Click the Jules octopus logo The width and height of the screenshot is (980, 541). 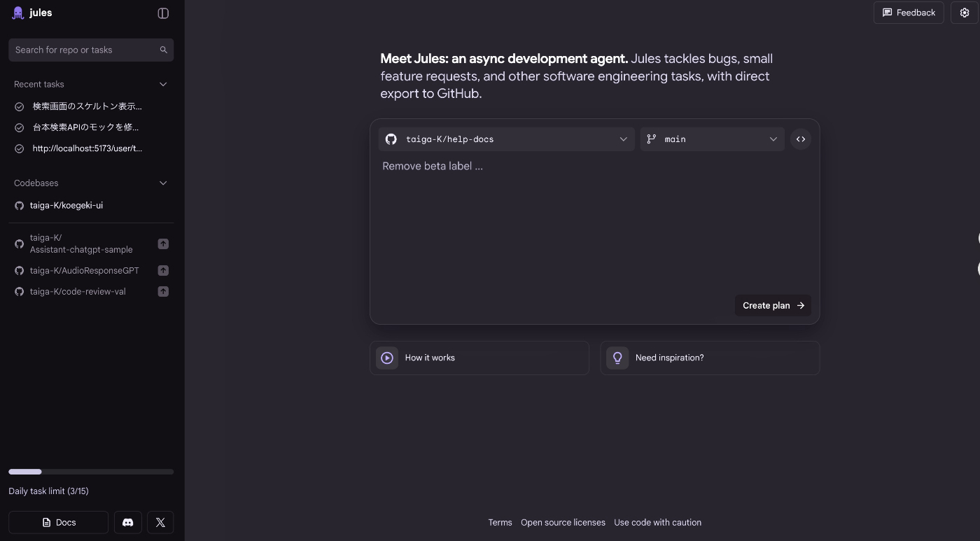click(x=18, y=13)
